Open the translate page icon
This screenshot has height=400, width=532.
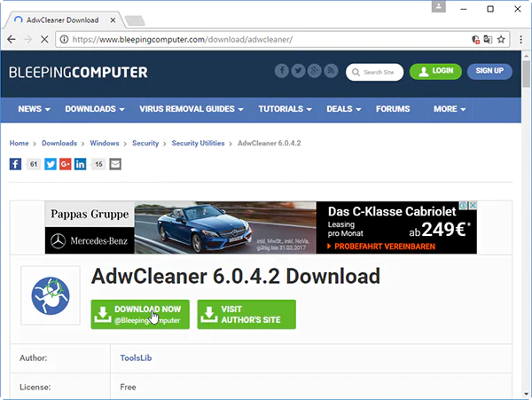[488, 39]
